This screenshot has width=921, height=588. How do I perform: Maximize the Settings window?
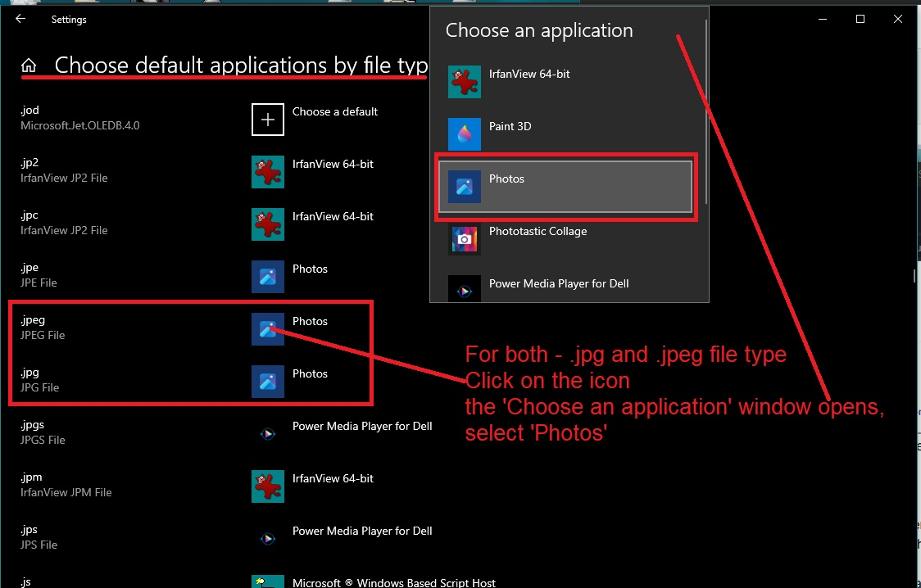click(x=860, y=19)
